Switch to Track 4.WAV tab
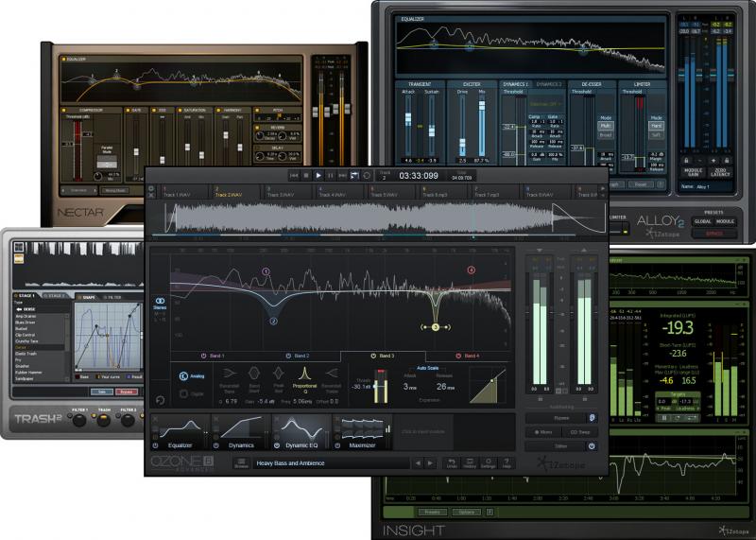756x540 pixels. click(339, 192)
